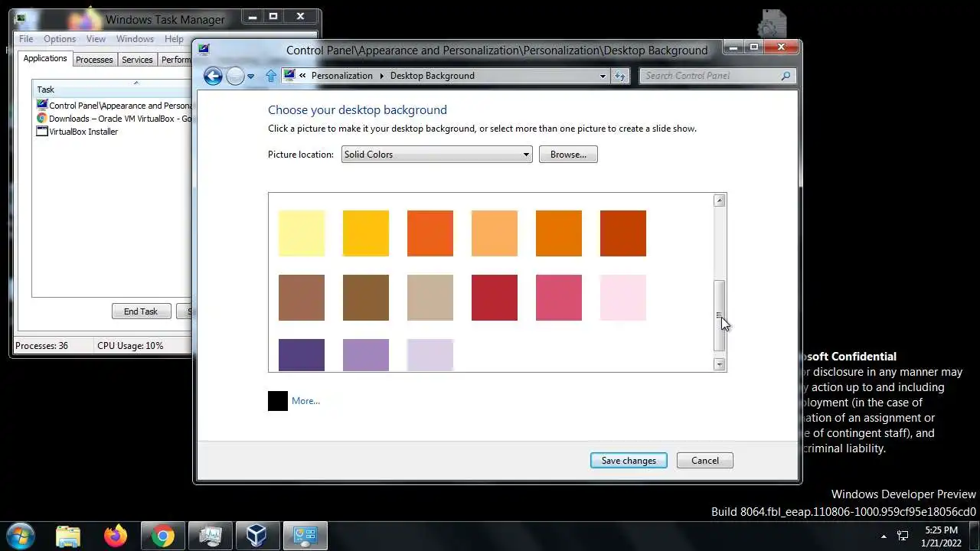Click the network tray icon

903,536
